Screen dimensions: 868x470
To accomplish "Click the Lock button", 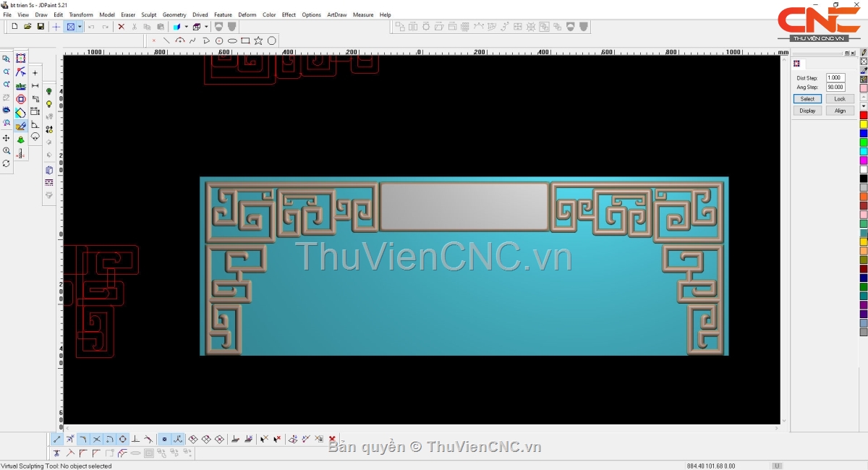I will 840,99.
